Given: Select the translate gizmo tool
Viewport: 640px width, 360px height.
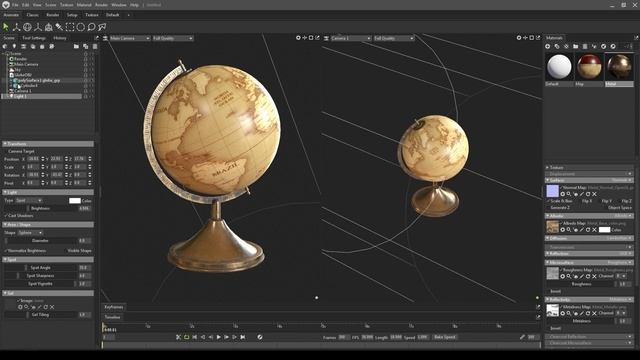Looking at the screenshot, I should pos(16,27).
